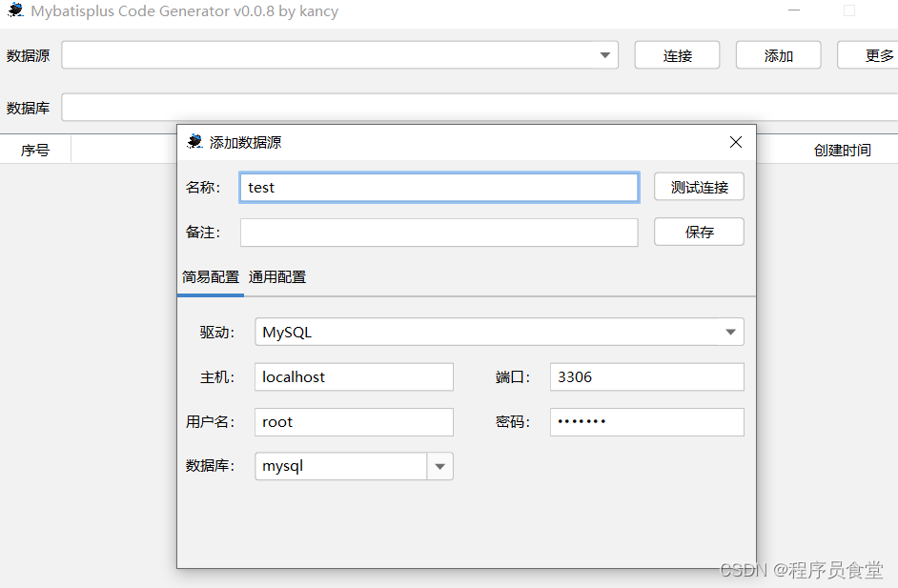Click the 连接 button

(677, 55)
